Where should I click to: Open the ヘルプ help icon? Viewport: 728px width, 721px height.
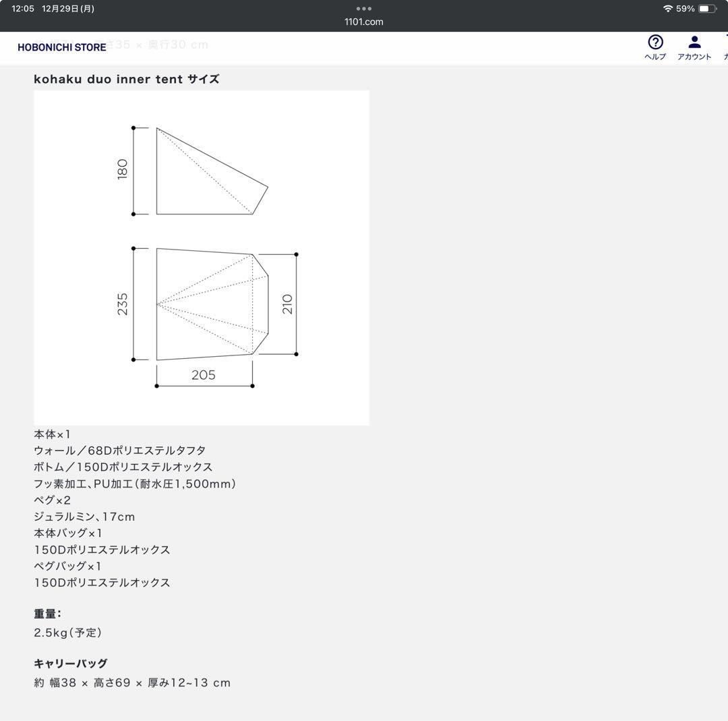[655, 47]
